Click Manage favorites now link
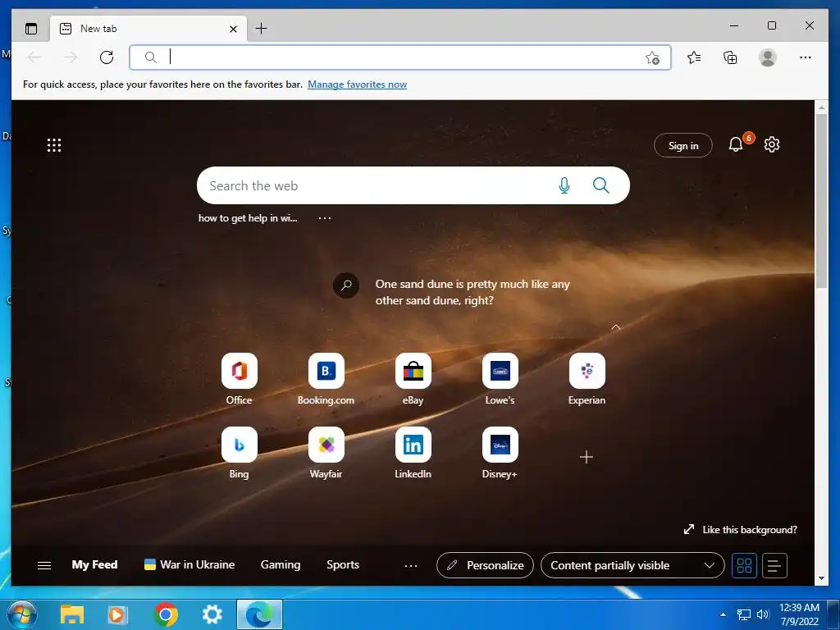Image resolution: width=840 pixels, height=630 pixels. point(358,84)
